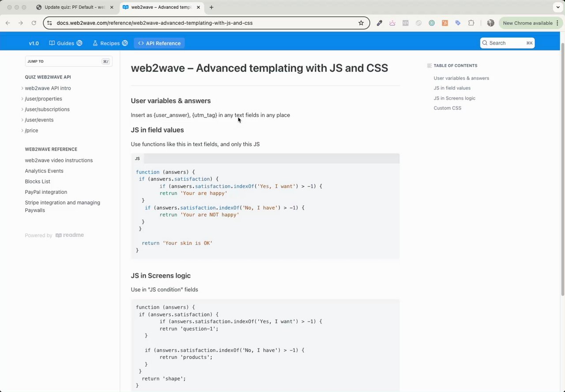The image size is (565, 392).
Task: Open the tab search dropdown arrow
Action: tap(558, 7)
